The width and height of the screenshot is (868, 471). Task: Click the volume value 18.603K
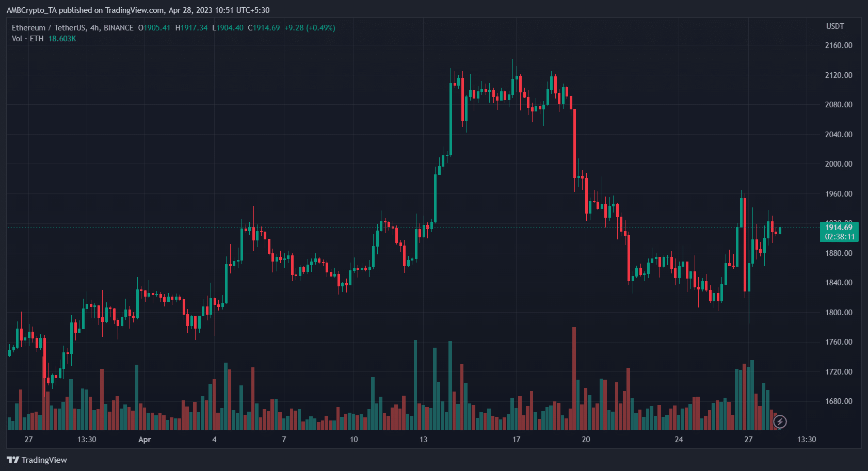[62, 39]
